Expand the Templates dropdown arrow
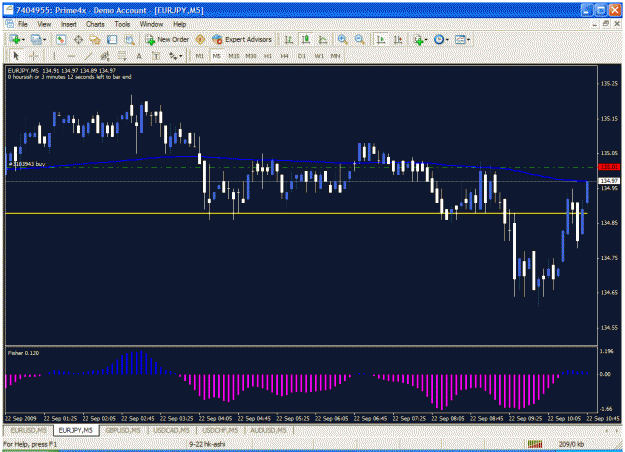The height and width of the screenshot is (452, 625). click(468, 40)
